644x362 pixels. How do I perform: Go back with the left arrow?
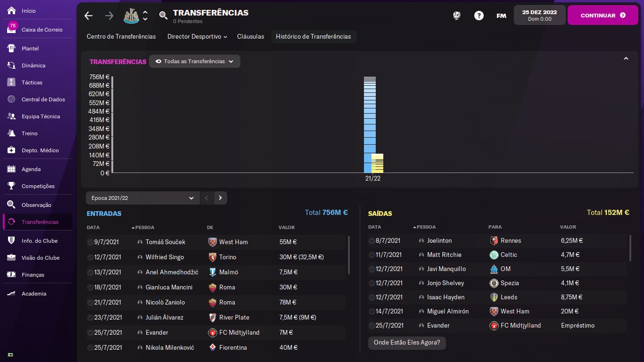[x=89, y=16]
